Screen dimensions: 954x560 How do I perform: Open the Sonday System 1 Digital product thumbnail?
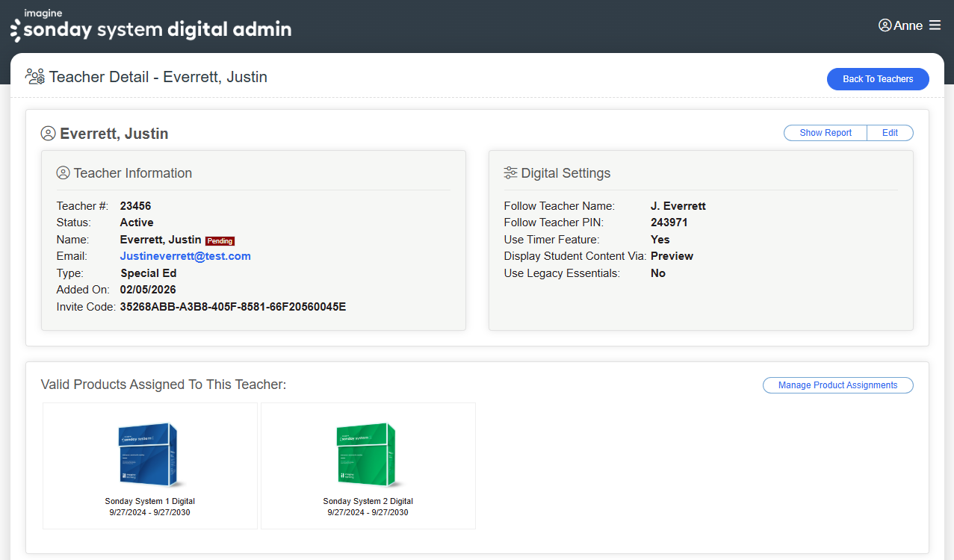point(149,453)
